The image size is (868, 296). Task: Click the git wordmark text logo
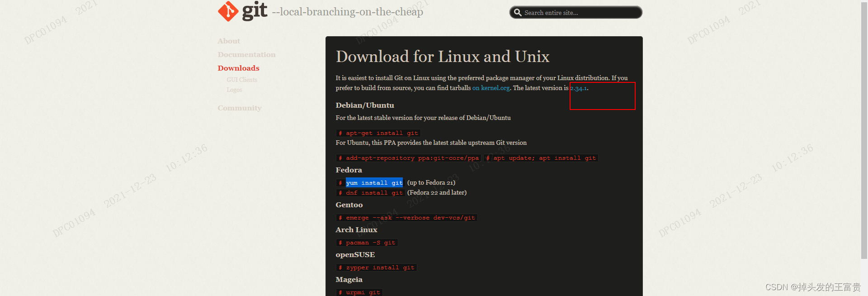click(x=255, y=11)
